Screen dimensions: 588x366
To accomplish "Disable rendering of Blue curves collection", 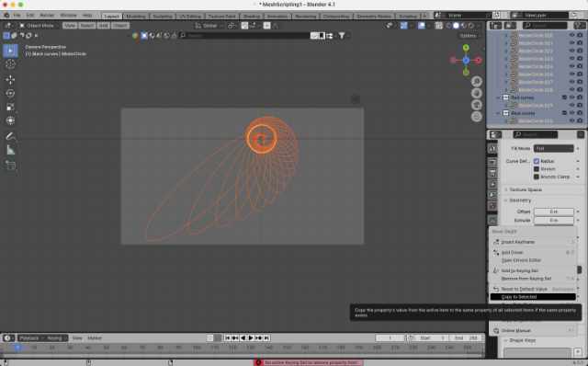I will point(580,113).
